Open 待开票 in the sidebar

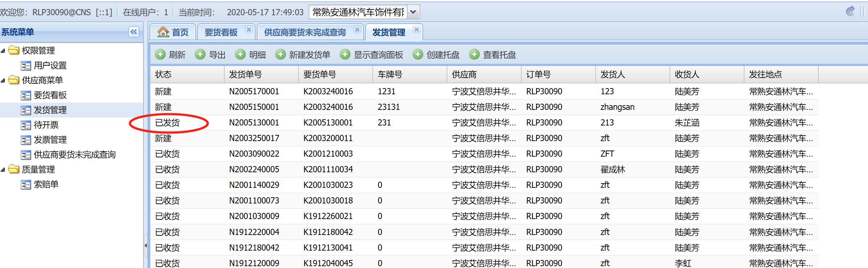coord(46,125)
